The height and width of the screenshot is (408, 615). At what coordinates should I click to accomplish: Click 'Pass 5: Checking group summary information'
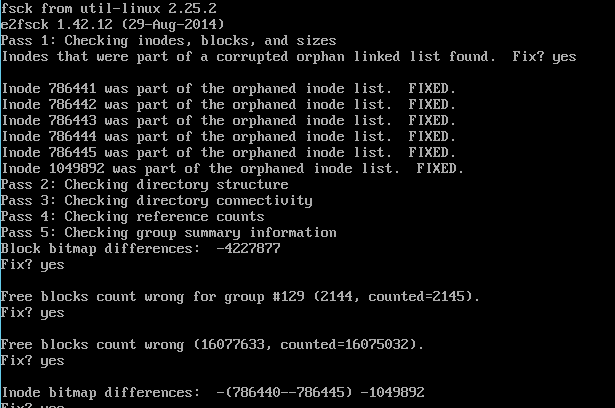[x=169, y=233]
